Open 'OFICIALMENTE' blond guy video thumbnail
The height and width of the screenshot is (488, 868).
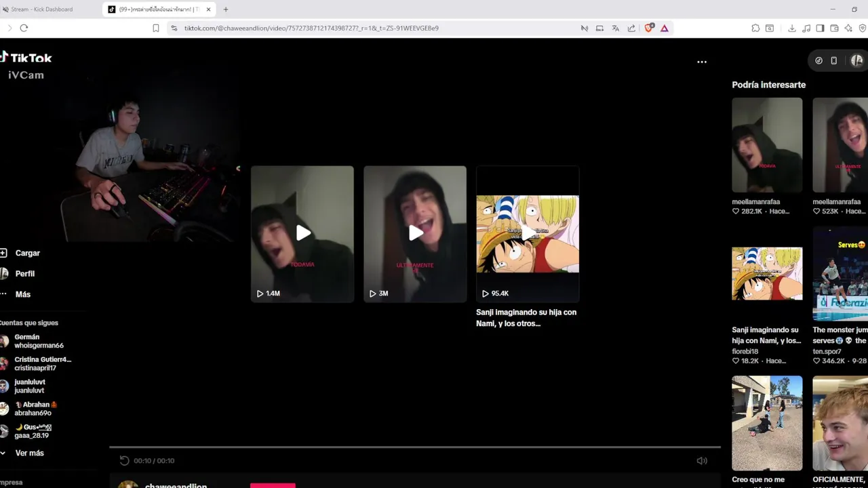(840, 423)
